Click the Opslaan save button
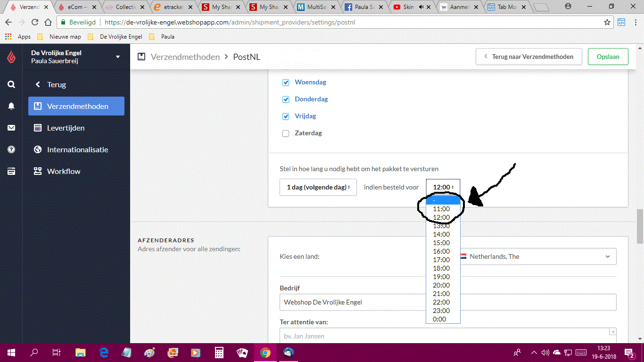The height and width of the screenshot is (362, 644). tap(608, 57)
